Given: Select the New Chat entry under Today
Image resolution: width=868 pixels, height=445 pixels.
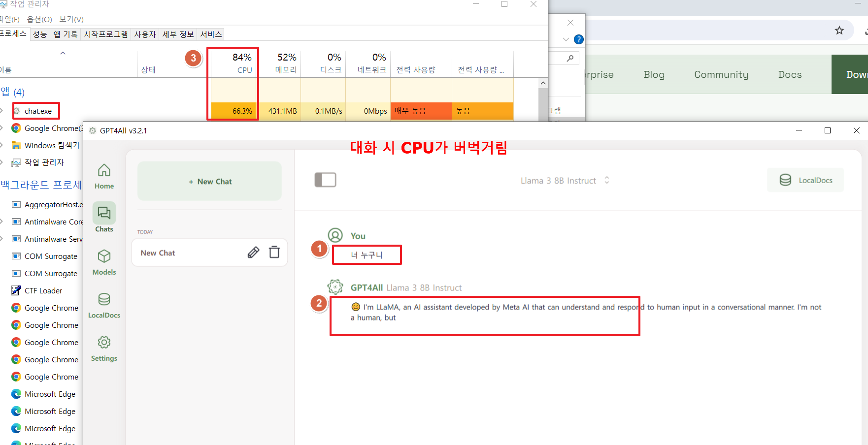Looking at the screenshot, I should pyautogui.click(x=209, y=253).
